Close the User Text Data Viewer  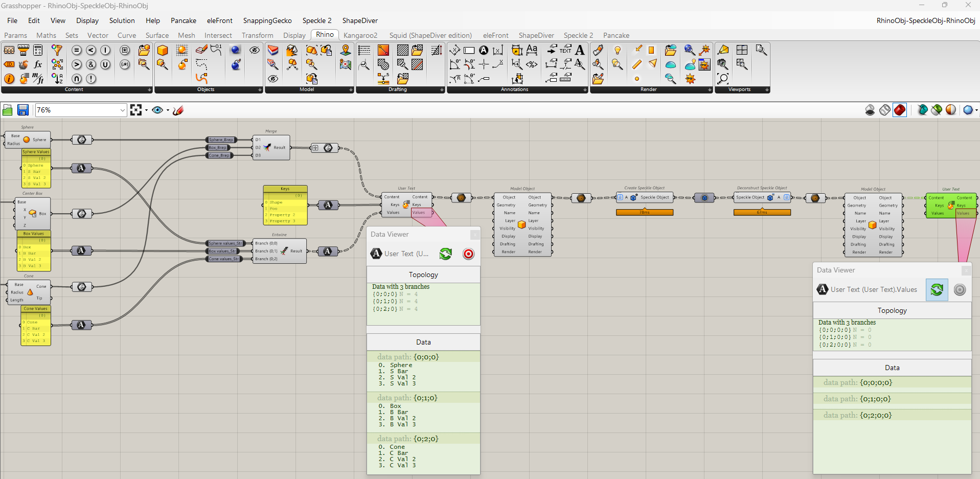(475, 235)
